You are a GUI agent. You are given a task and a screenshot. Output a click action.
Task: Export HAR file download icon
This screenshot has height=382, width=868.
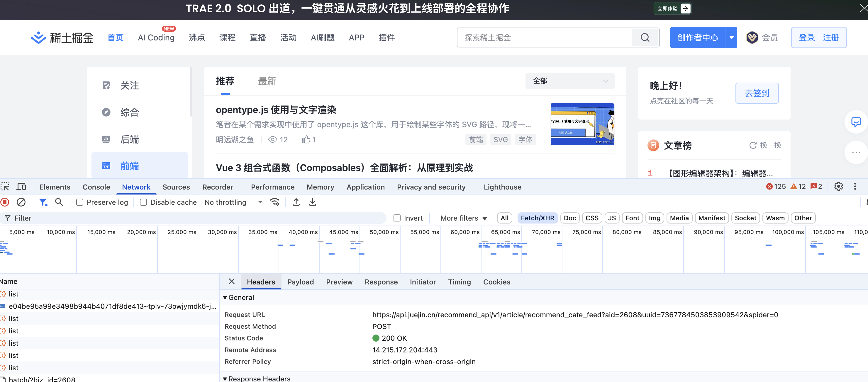(x=312, y=202)
